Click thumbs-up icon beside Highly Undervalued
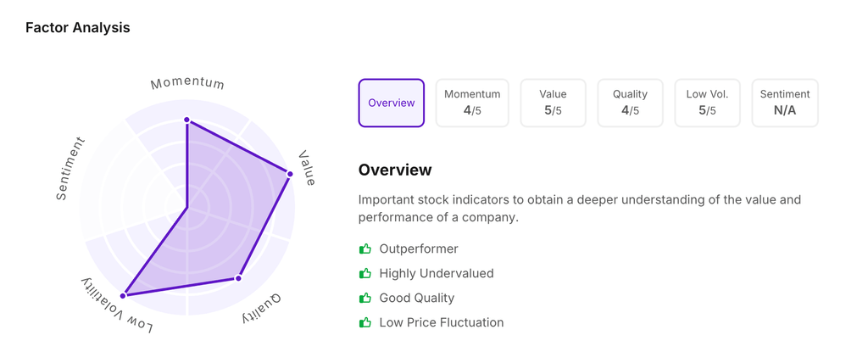The width and height of the screenshot is (868, 363). [365, 274]
